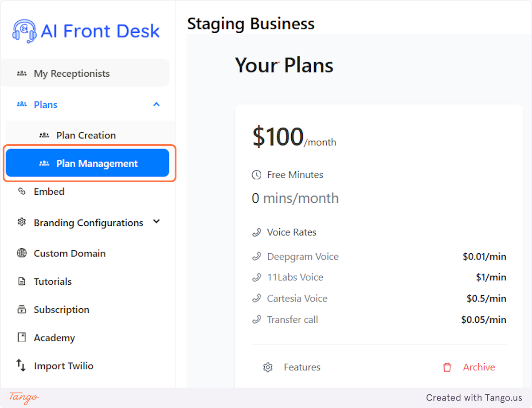
Task: Collapse the Plans section chevron
Action: (156, 104)
